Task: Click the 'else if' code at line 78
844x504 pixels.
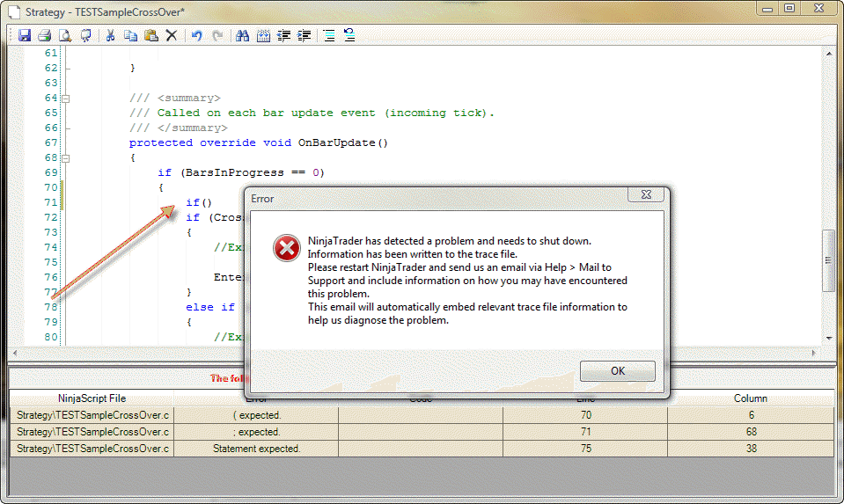Action: [210, 307]
